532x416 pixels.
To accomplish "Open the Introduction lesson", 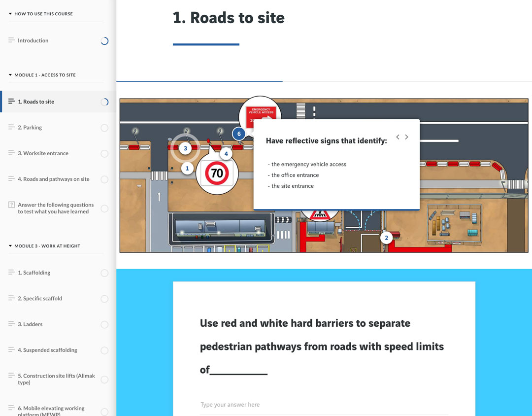I will pyautogui.click(x=58, y=41).
